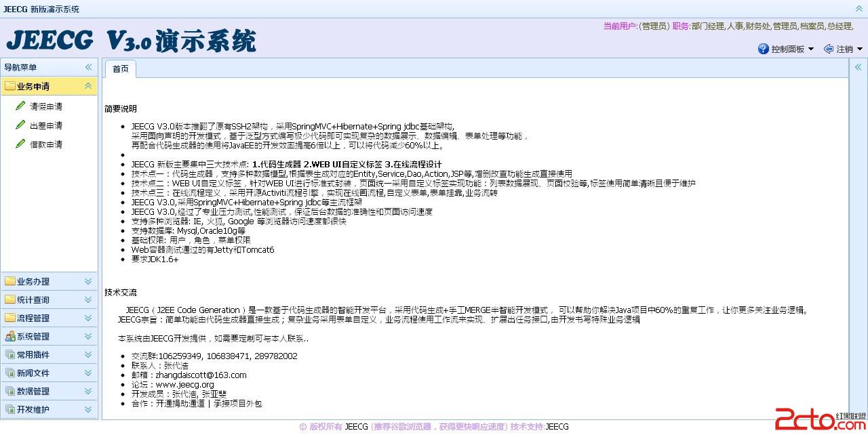The height and width of the screenshot is (437, 868).
Task: Click the double-arrow on the right-side panel
Action: coord(858,67)
